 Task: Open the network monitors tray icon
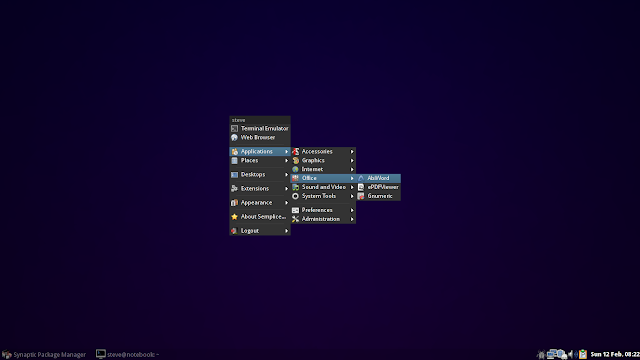coord(552,354)
